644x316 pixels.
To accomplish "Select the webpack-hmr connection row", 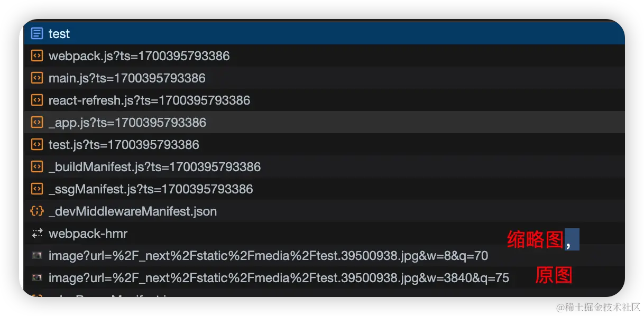I will pyautogui.click(x=324, y=234).
